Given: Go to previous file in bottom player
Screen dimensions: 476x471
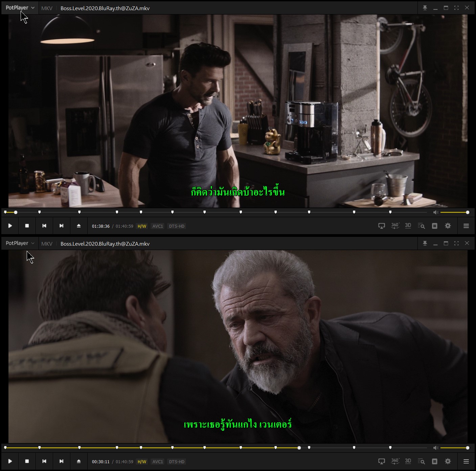Looking at the screenshot, I should 44,461.
